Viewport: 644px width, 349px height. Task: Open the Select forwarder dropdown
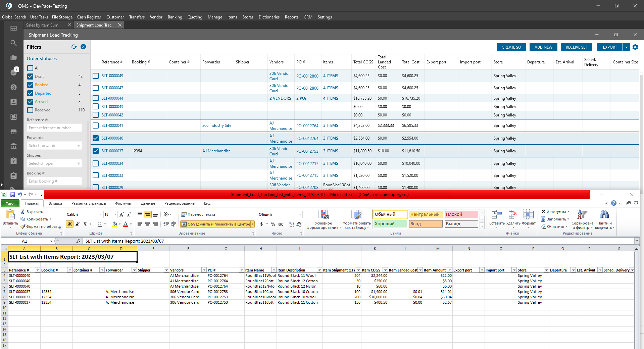click(x=54, y=146)
